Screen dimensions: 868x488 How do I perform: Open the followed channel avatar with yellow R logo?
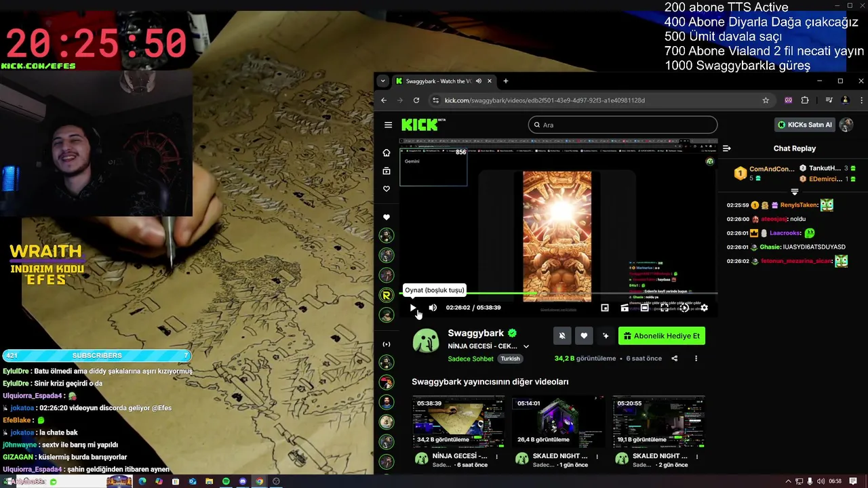point(387,295)
